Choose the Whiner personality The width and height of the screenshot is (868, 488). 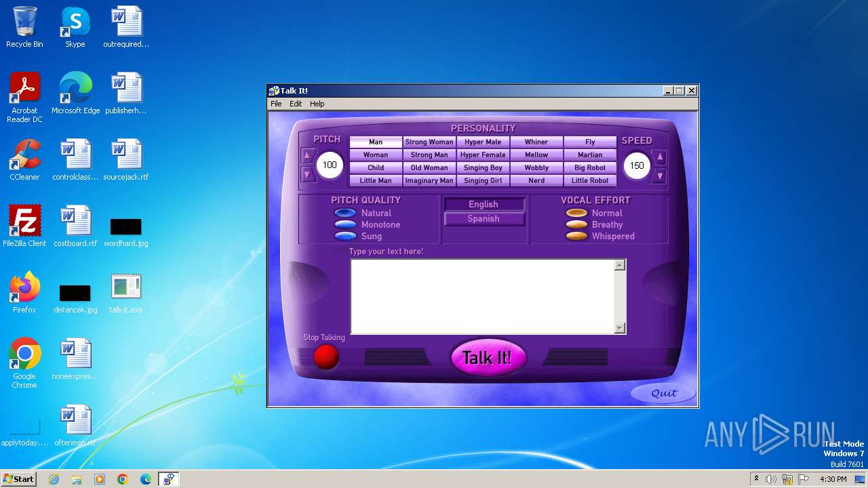click(536, 142)
